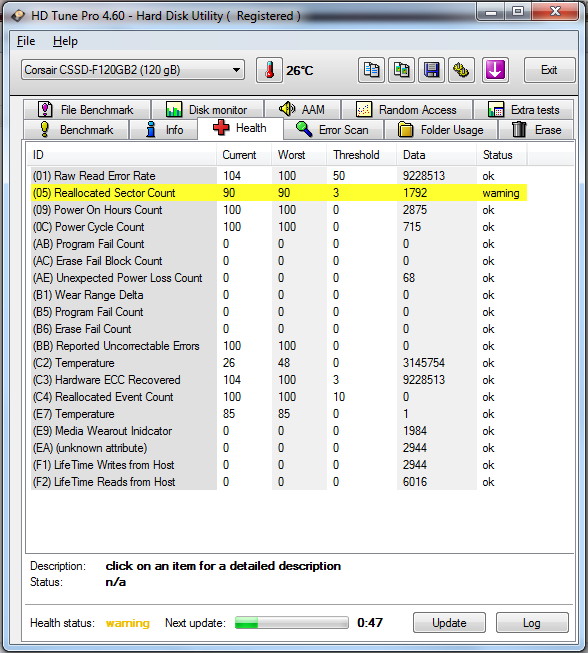Copy text to clipboard toolbar icon
Image resolution: width=588 pixels, height=653 pixels.
click(x=371, y=70)
